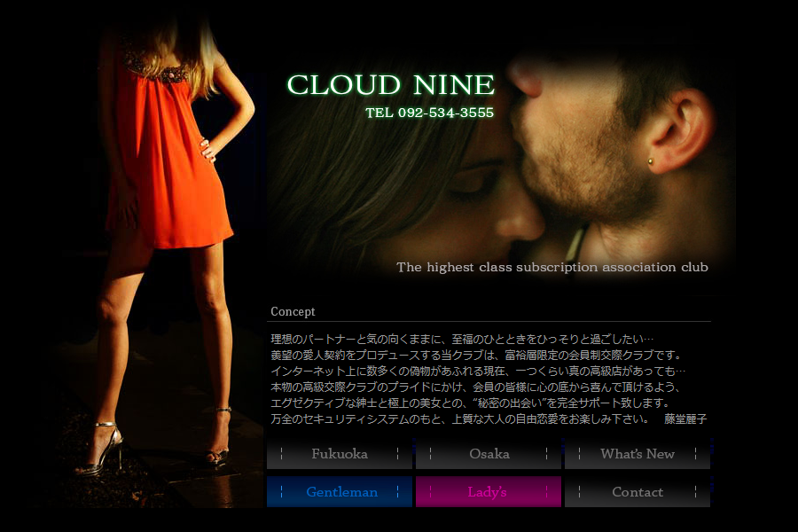
Task: Click first line of Concept paragraph
Action: pyautogui.click(x=461, y=340)
